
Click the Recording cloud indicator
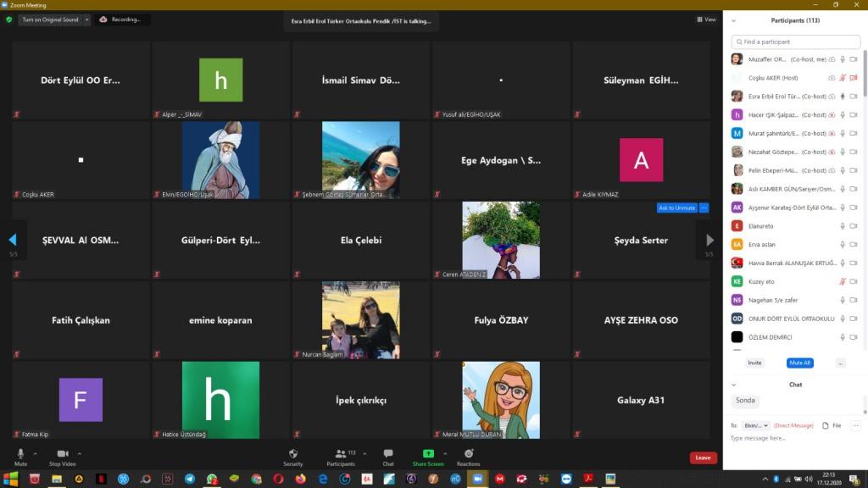click(121, 19)
